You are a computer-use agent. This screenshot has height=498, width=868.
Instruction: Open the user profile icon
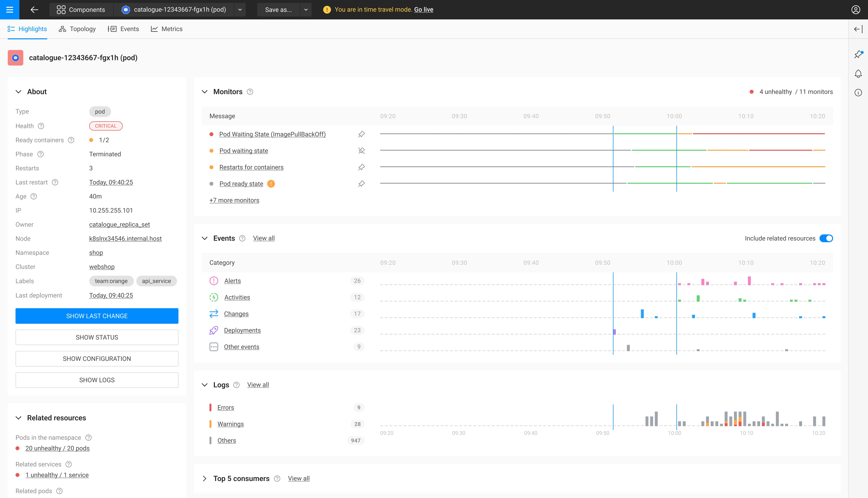(x=855, y=9)
